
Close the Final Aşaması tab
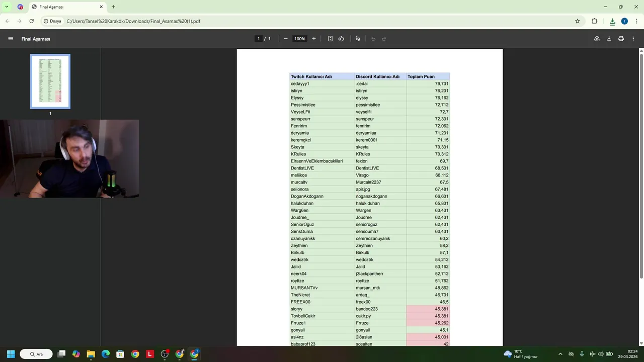pos(101,7)
